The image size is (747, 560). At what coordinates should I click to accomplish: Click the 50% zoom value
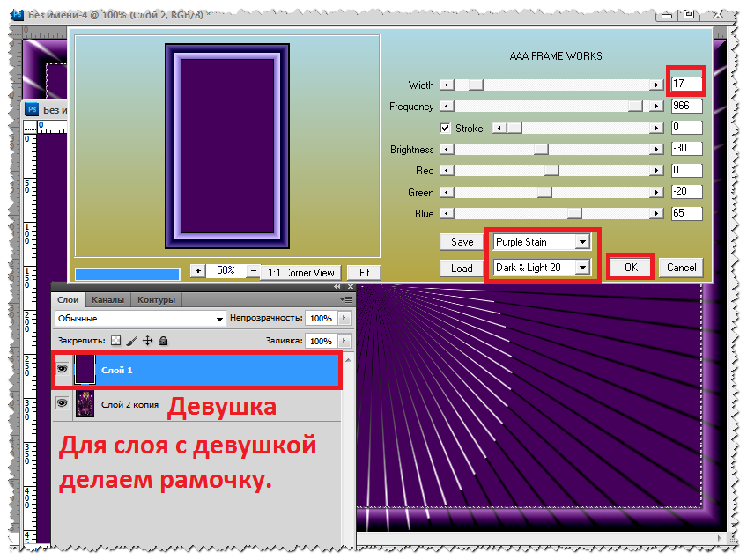(226, 270)
